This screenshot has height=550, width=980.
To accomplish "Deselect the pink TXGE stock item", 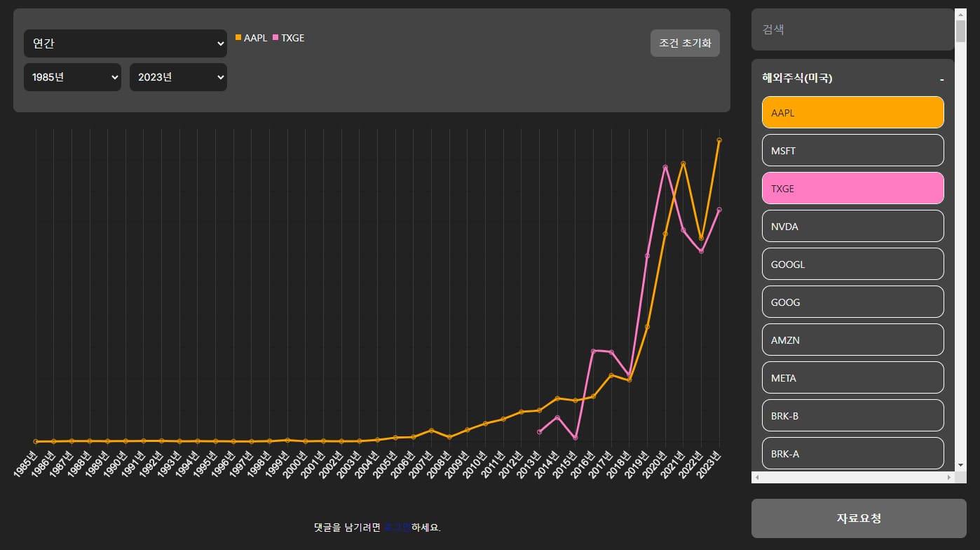I will point(852,188).
